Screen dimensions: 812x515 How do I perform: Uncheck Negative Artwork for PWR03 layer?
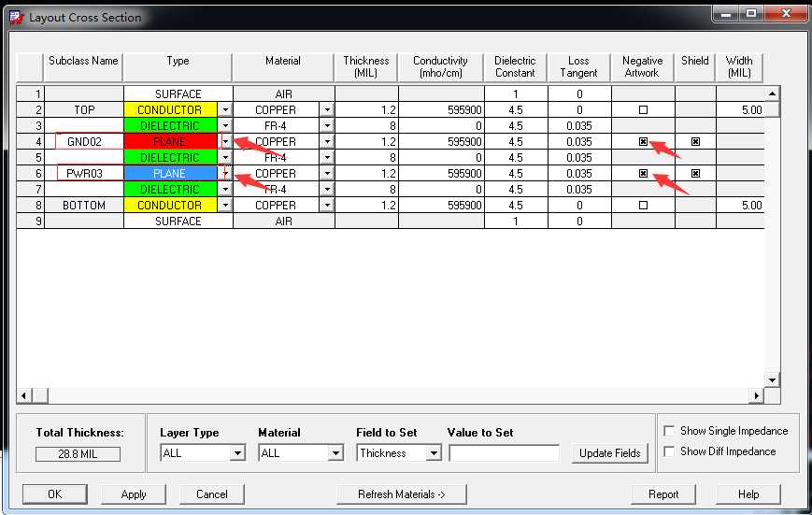point(643,173)
